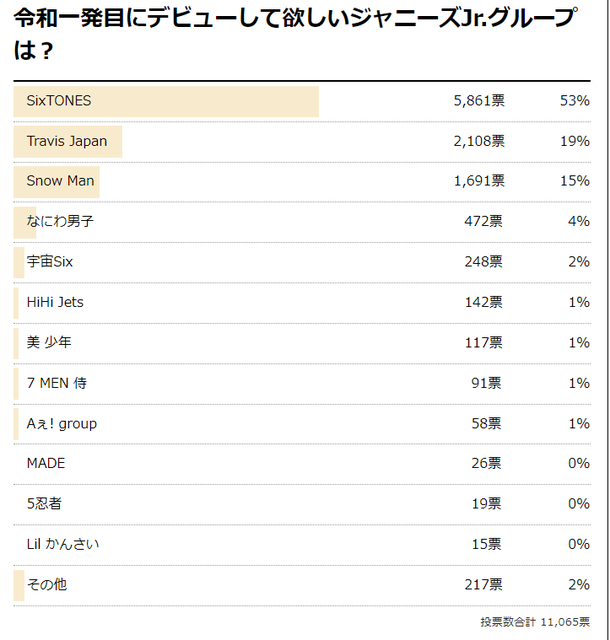
Task: Click the Travis Japan 2,108票 vote count
Action: [x=479, y=141]
